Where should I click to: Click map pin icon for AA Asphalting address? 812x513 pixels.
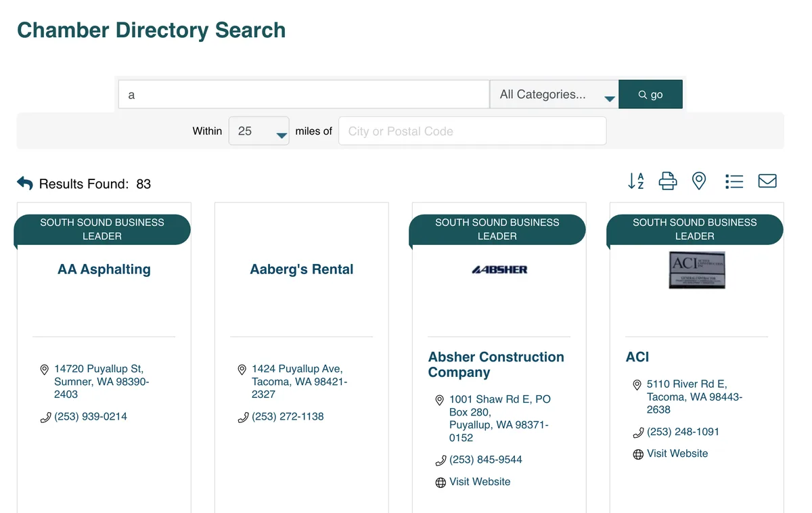coord(45,370)
